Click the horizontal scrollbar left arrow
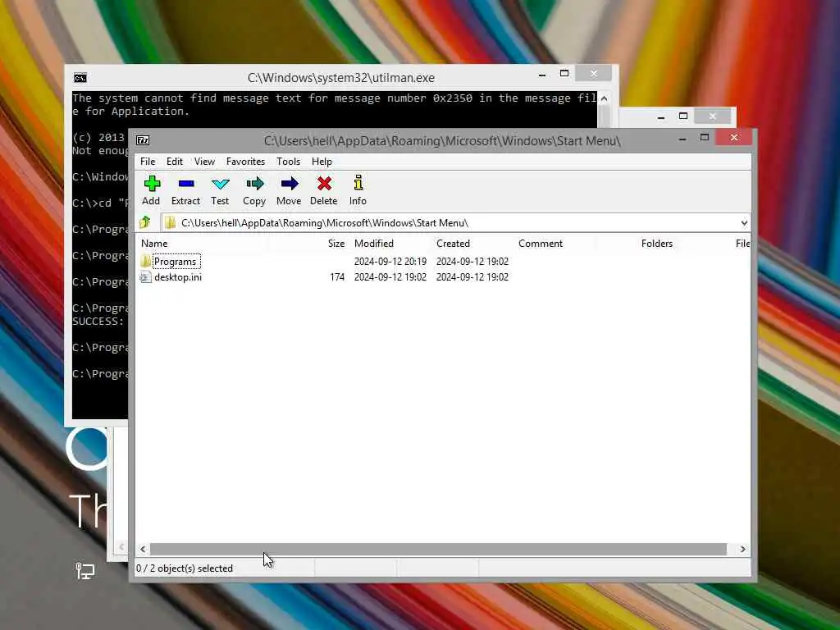The height and width of the screenshot is (630, 840). point(143,549)
